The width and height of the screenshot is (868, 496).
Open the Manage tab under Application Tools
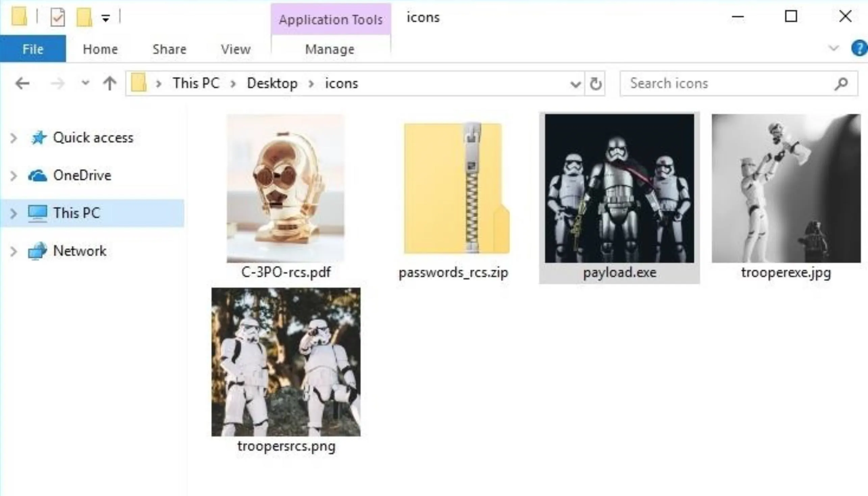coord(330,49)
